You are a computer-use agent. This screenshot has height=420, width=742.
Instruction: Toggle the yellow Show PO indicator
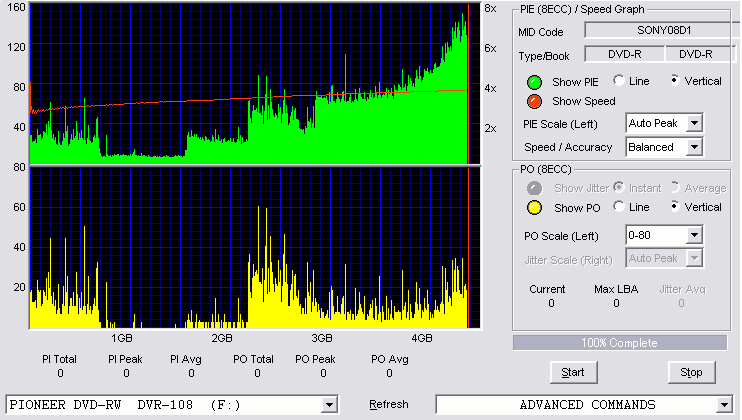(x=534, y=208)
